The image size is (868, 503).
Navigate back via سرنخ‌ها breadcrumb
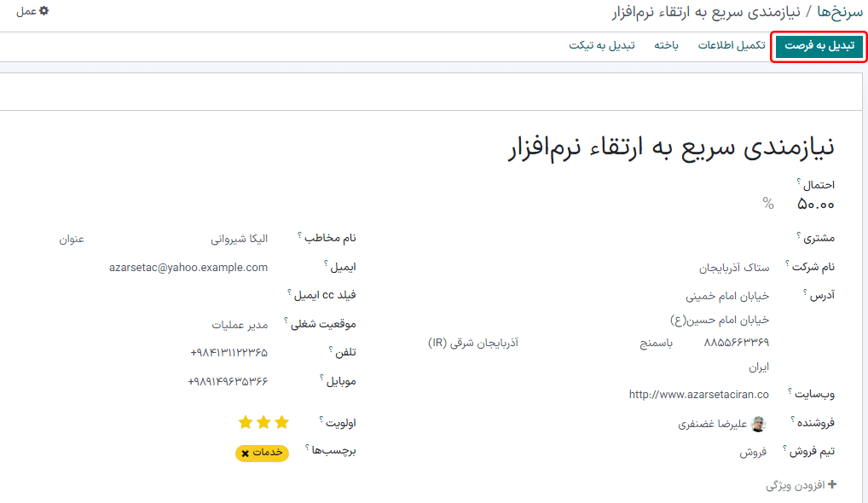coord(841,14)
